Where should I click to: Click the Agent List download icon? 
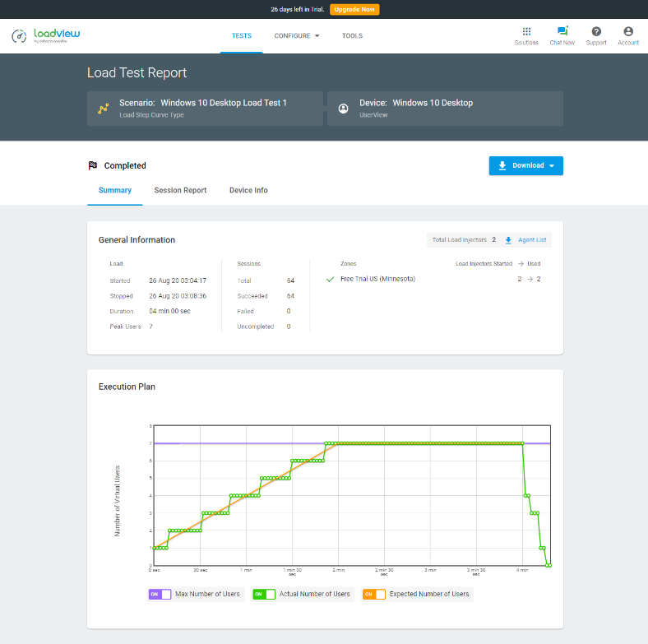(508, 240)
